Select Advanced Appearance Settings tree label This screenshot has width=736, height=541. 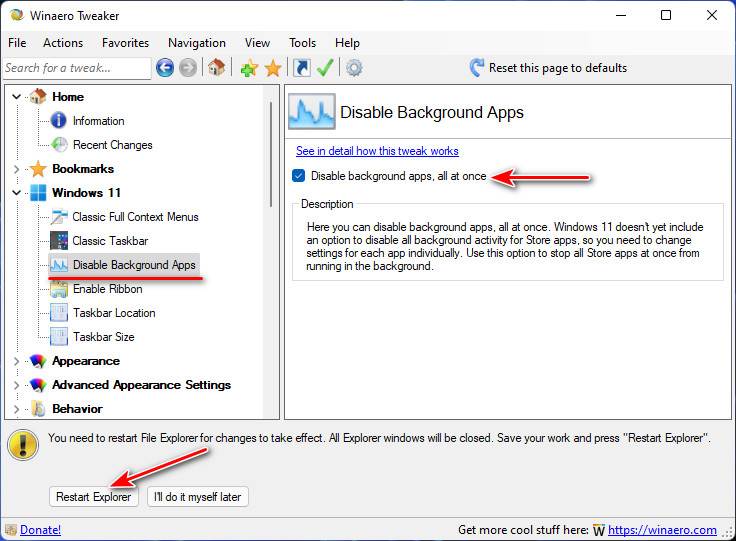[x=141, y=385]
